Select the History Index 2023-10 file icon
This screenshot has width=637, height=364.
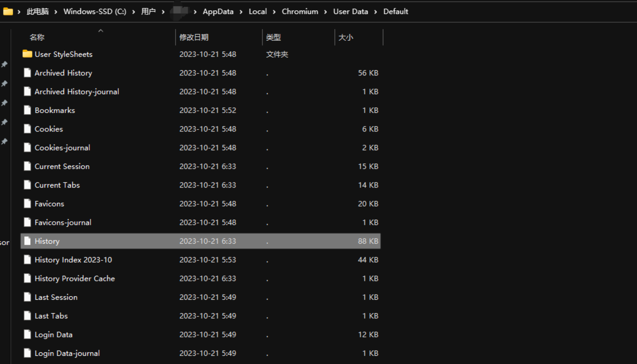pos(28,260)
